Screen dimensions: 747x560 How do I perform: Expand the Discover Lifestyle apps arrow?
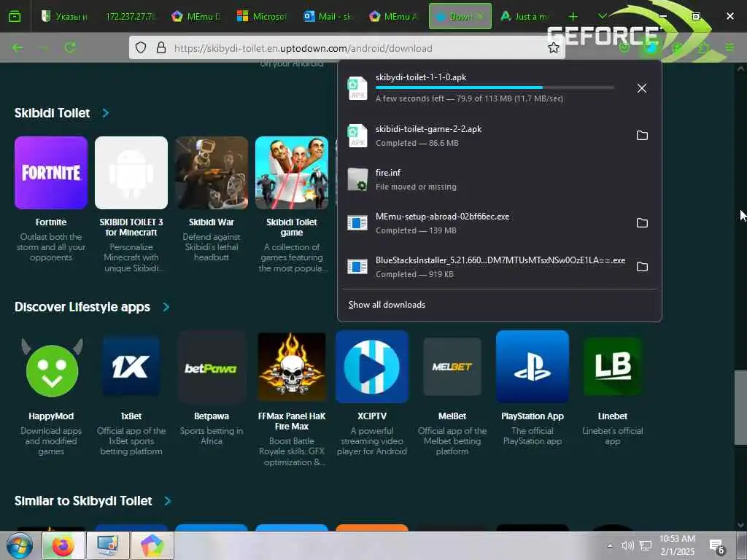pos(166,307)
